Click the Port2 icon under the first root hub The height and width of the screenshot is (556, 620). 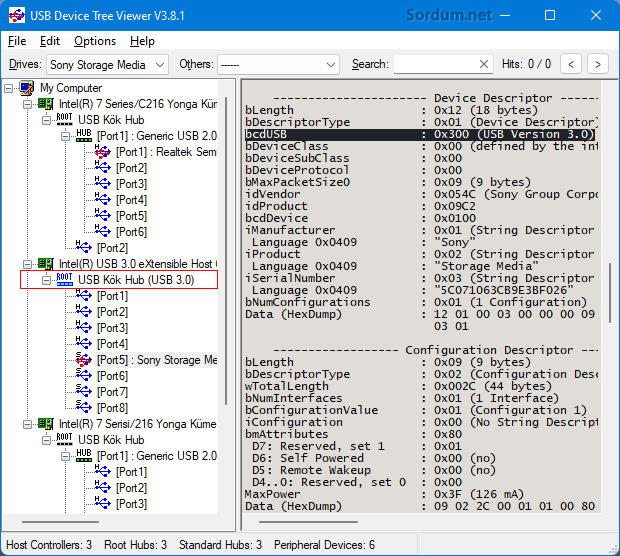[x=84, y=248]
